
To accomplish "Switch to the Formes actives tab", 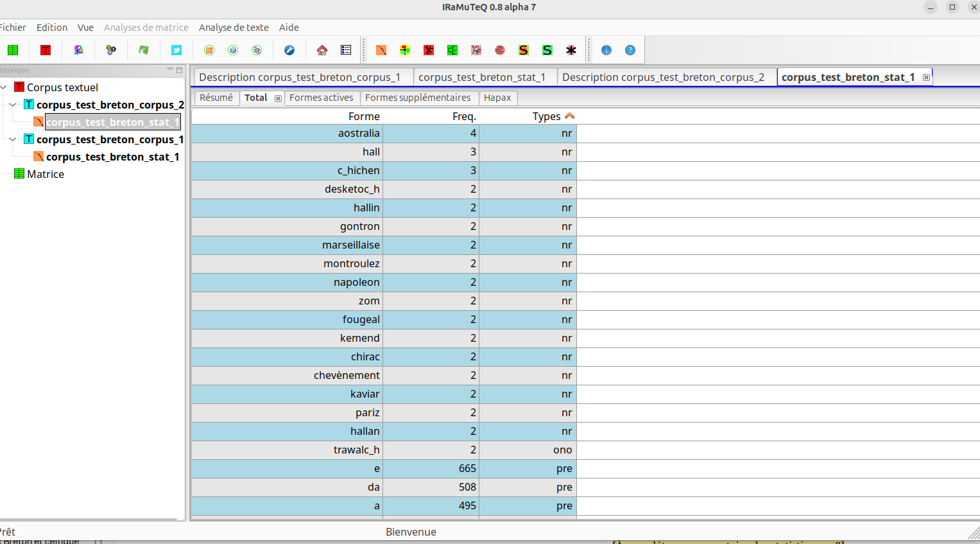I will click(321, 98).
